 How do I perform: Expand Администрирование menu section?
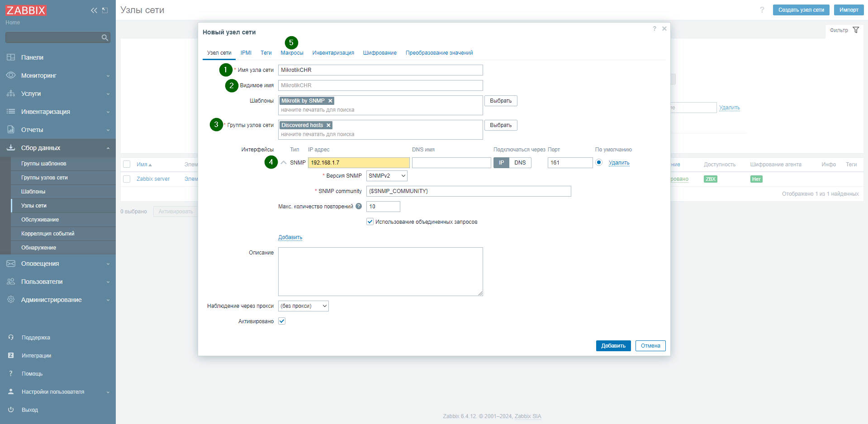tap(108, 300)
